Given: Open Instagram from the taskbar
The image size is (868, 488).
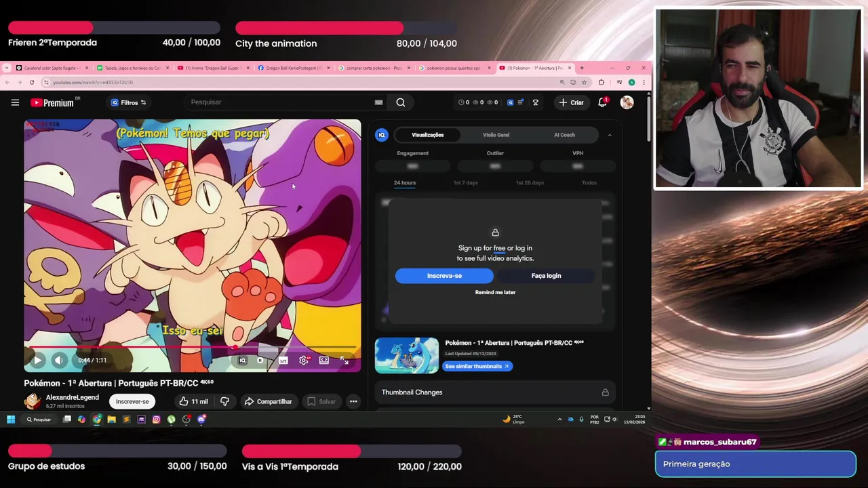Looking at the screenshot, I should click(x=156, y=420).
